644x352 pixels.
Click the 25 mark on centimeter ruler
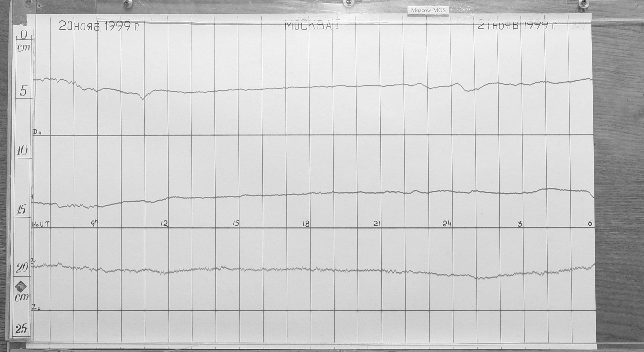click(21, 328)
